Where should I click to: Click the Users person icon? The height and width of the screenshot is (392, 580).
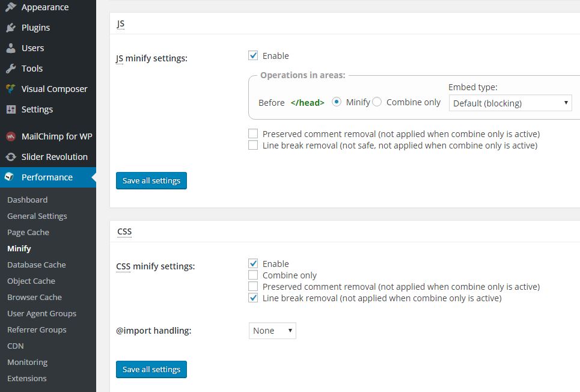(x=10, y=48)
